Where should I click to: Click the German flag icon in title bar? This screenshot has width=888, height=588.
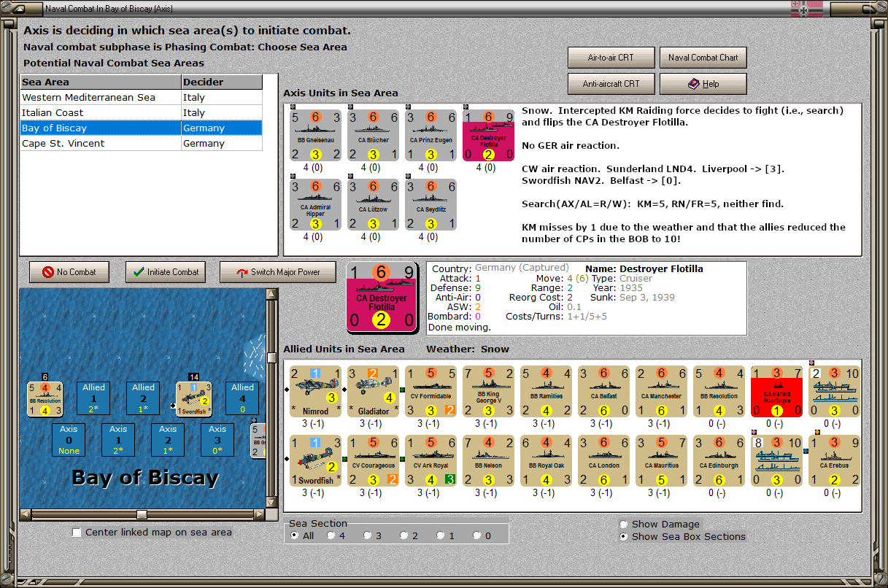pyautogui.click(x=806, y=9)
